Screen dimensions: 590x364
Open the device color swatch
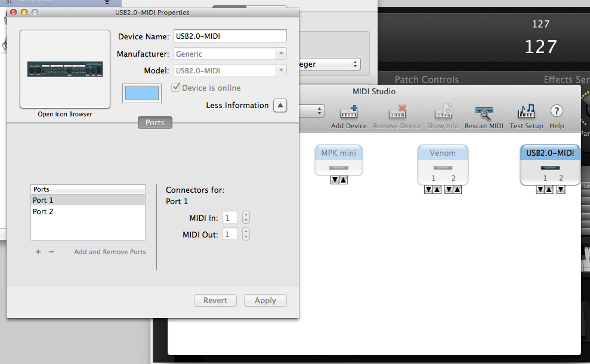[142, 93]
